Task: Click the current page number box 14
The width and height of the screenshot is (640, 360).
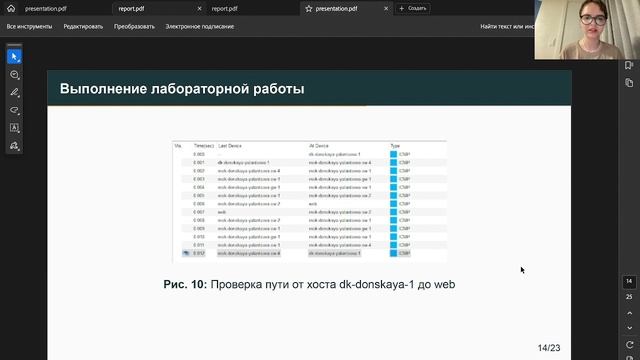Action: pyautogui.click(x=629, y=282)
